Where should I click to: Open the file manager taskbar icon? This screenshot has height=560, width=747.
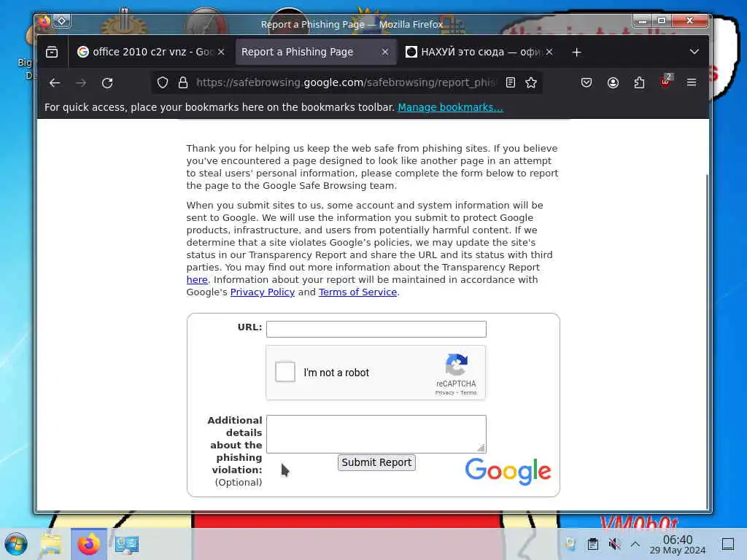tap(51, 544)
